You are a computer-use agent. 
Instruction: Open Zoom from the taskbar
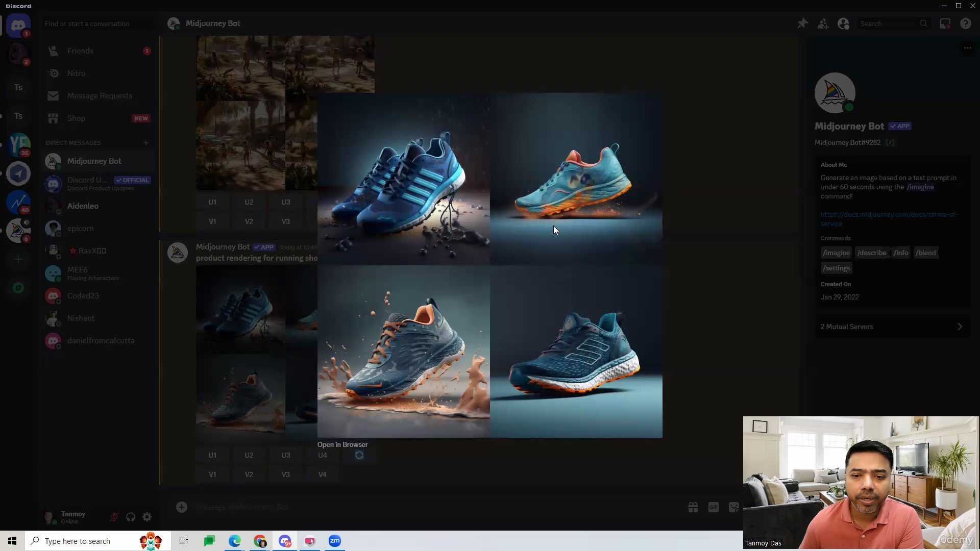point(335,541)
